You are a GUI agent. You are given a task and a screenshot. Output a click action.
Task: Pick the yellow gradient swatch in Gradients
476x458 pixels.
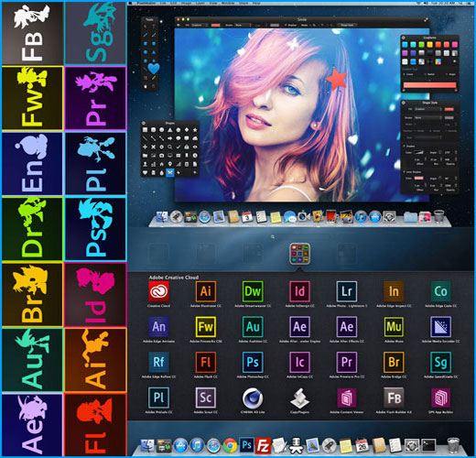429,45
